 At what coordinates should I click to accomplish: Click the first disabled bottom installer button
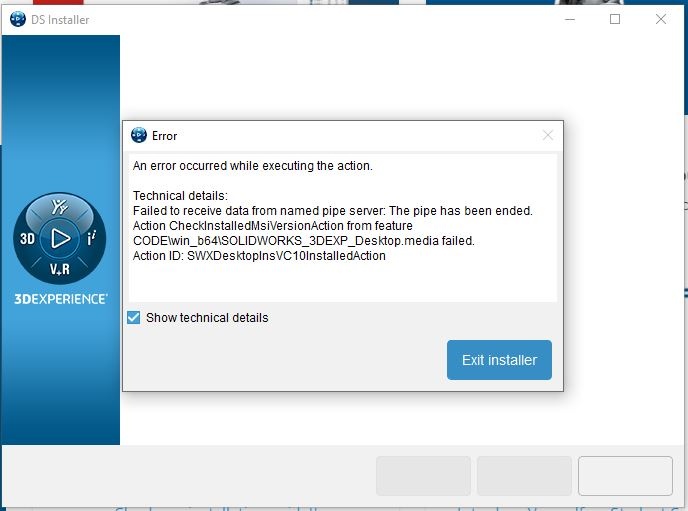[423, 476]
